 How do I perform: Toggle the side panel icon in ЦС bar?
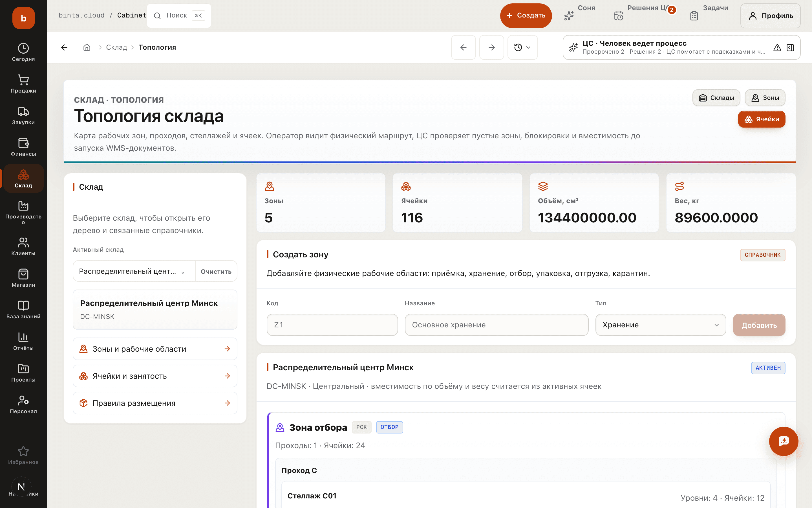pyautogui.click(x=790, y=48)
